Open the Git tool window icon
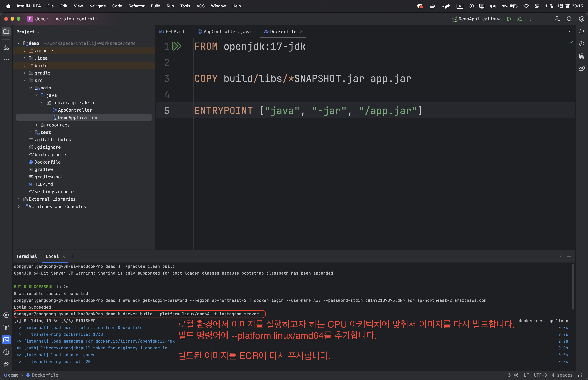 (6, 364)
